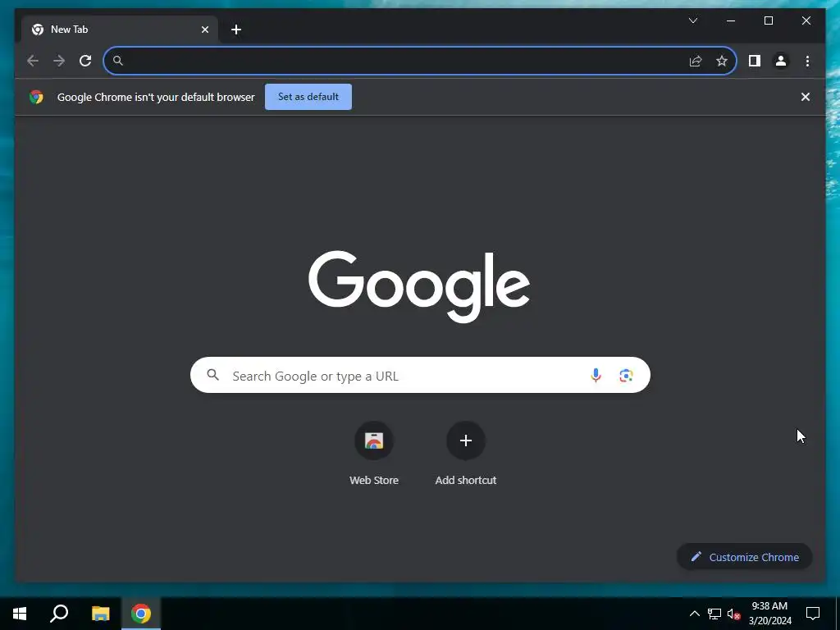The width and height of the screenshot is (840, 630).
Task: Bookmark this tab with the star icon
Action: pos(722,61)
